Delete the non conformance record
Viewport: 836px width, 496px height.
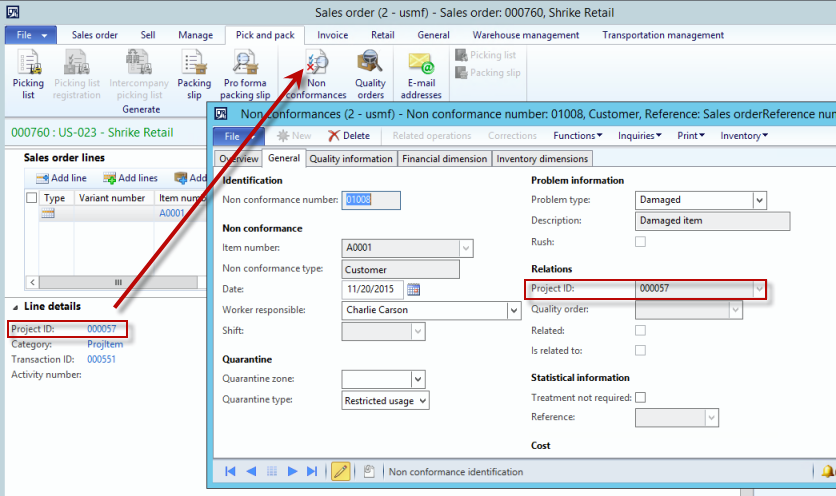(349, 135)
